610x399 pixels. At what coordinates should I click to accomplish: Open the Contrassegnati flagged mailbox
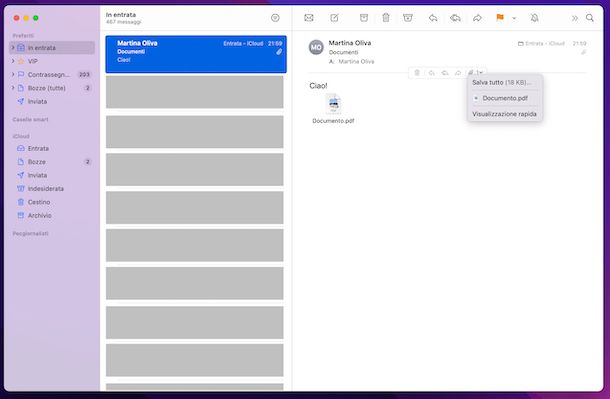[x=49, y=74]
